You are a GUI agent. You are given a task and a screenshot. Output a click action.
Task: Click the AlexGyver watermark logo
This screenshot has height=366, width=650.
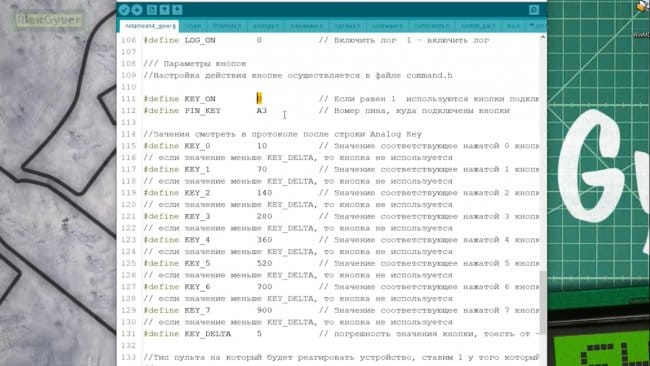49,19
